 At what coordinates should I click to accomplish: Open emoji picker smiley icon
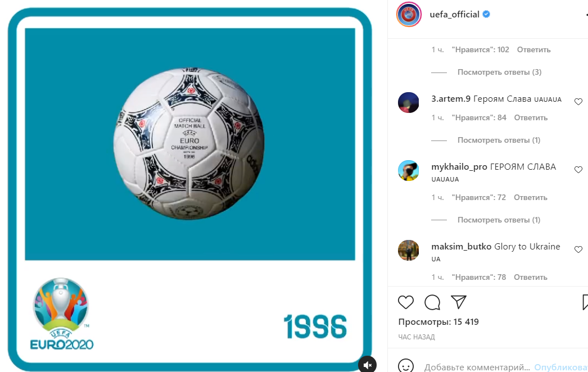406,366
